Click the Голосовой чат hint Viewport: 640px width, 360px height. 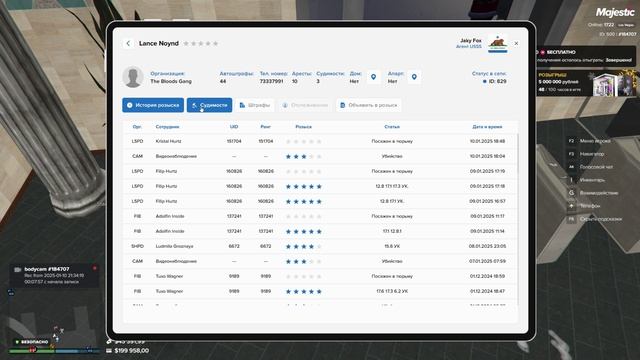point(590,167)
